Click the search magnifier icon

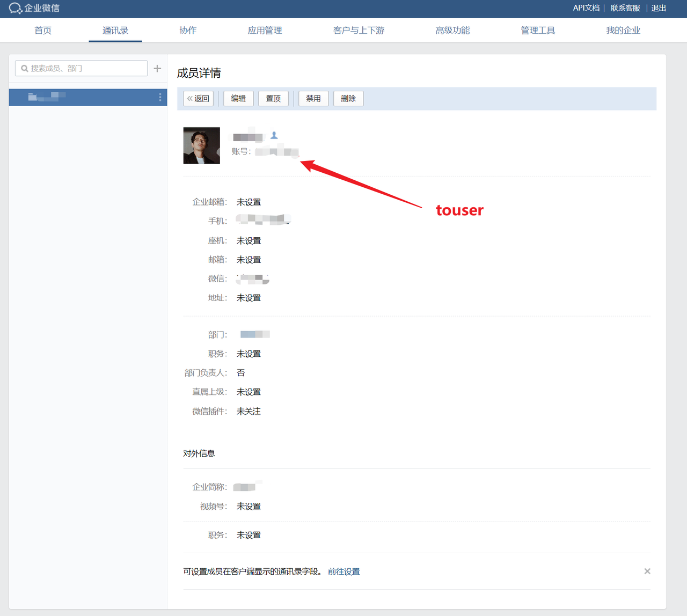pyautogui.click(x=25, y=69)
